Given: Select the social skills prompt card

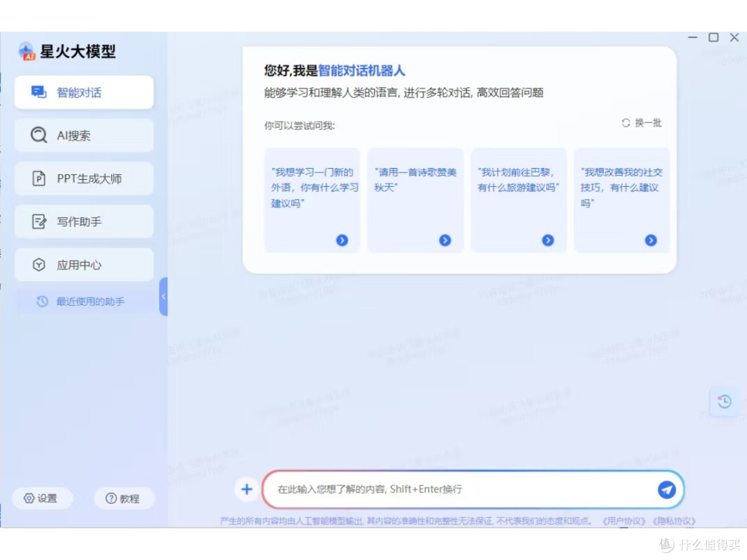Looking at the screenshot, I should pos(621,200).
